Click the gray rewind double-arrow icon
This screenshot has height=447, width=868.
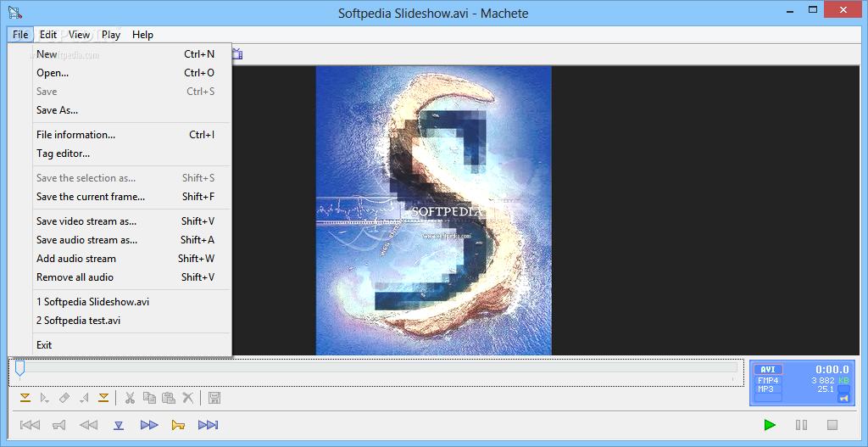88,426
